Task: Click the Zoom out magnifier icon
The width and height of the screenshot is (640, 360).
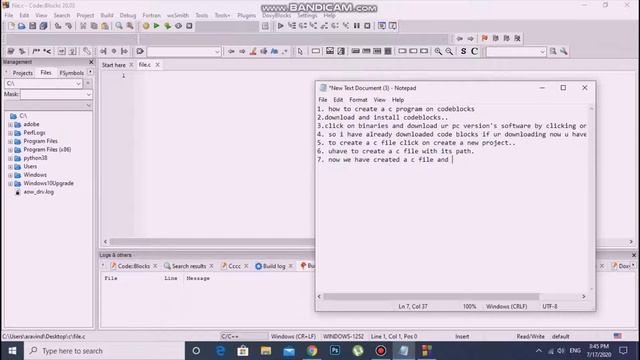Action: pos(449,51)
